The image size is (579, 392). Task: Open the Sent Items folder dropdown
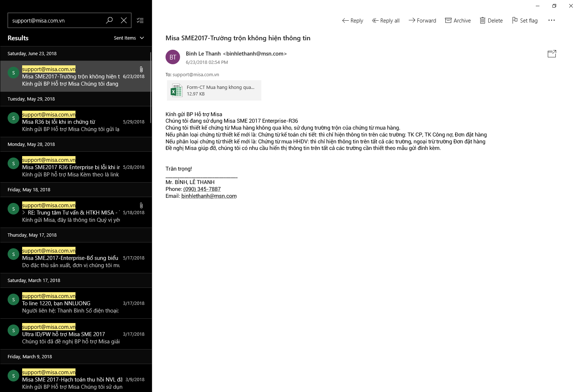pyautogui.click(x=129, y=38)
